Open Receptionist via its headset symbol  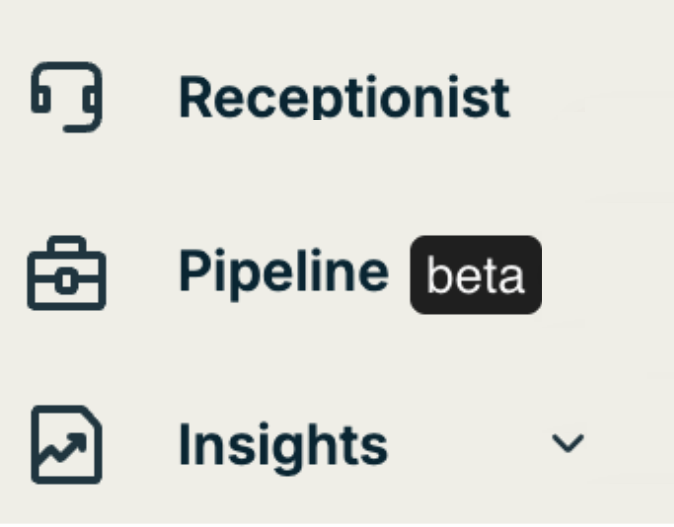pyautogui.click(x=66, y=97)
